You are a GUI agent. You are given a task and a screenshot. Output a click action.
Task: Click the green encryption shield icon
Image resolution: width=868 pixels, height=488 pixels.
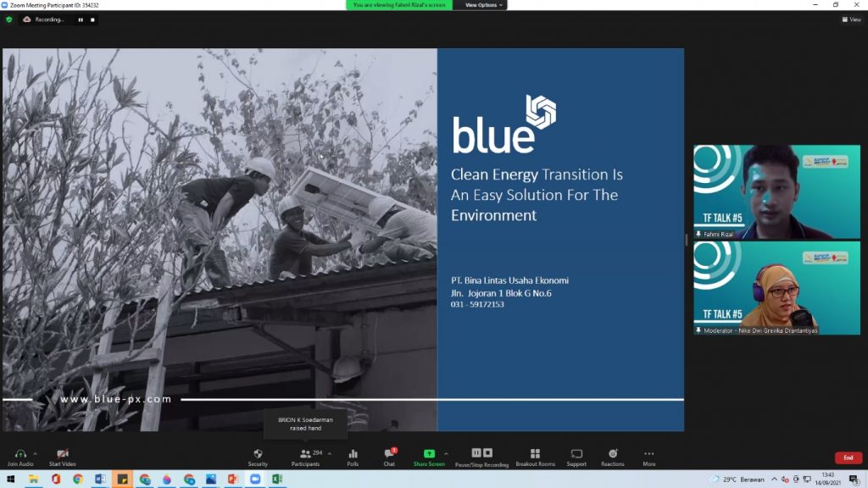8,19
